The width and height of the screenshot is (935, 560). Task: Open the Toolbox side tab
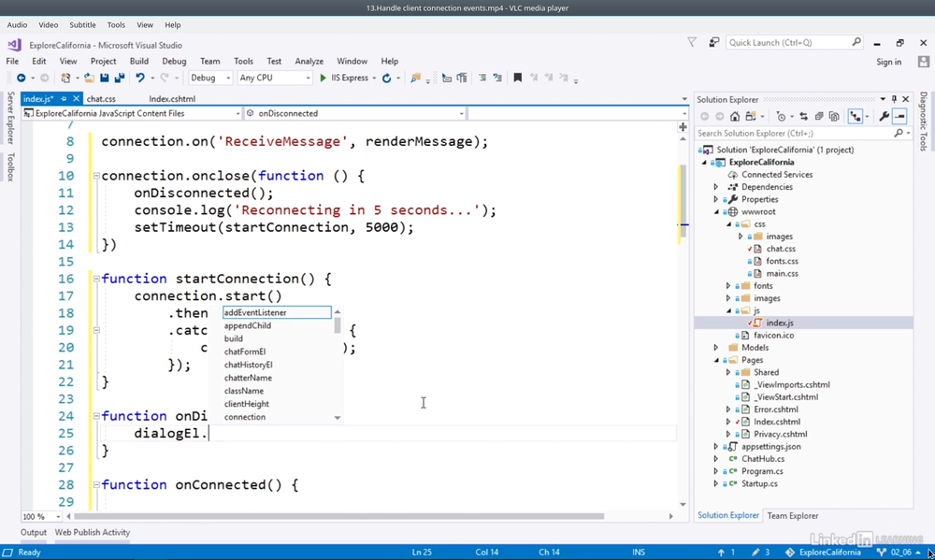[x=10, y=167]
